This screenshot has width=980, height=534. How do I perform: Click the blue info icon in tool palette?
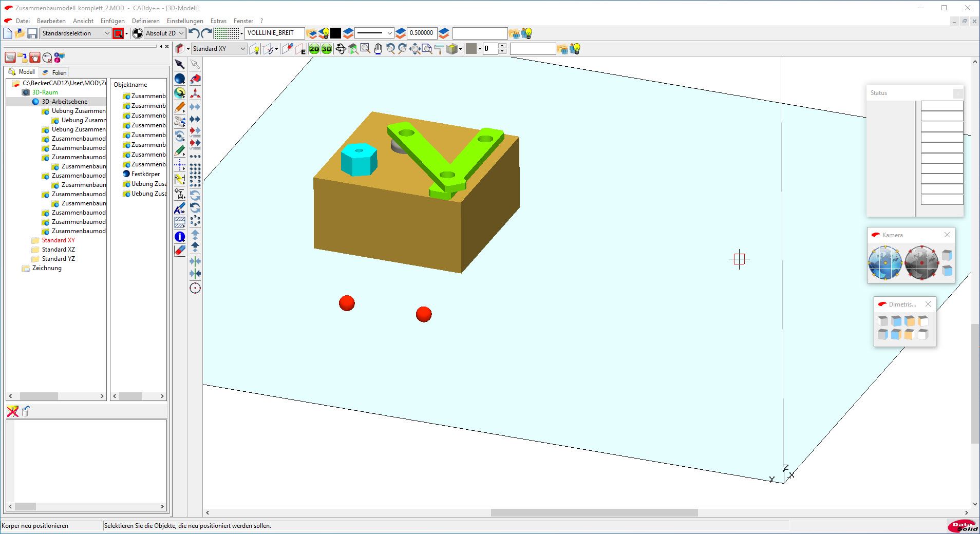click(x=180, y=237)
